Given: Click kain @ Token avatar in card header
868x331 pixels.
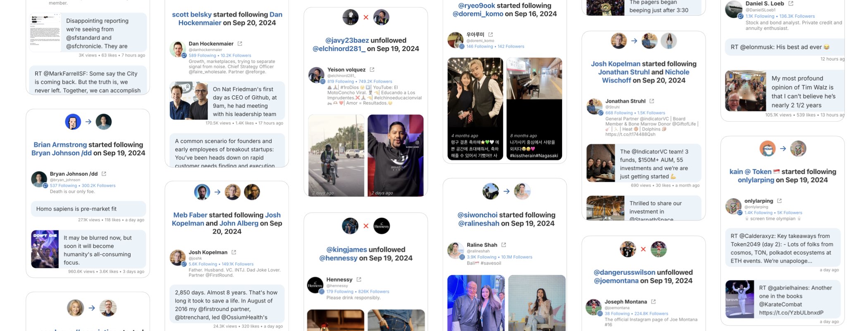Looking at the screenshot, I should 768,149.
